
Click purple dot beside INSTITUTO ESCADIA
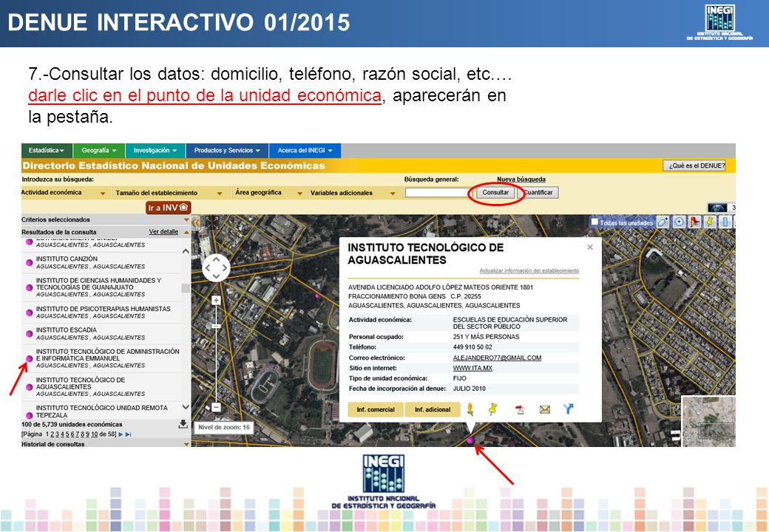pos(30,333)
